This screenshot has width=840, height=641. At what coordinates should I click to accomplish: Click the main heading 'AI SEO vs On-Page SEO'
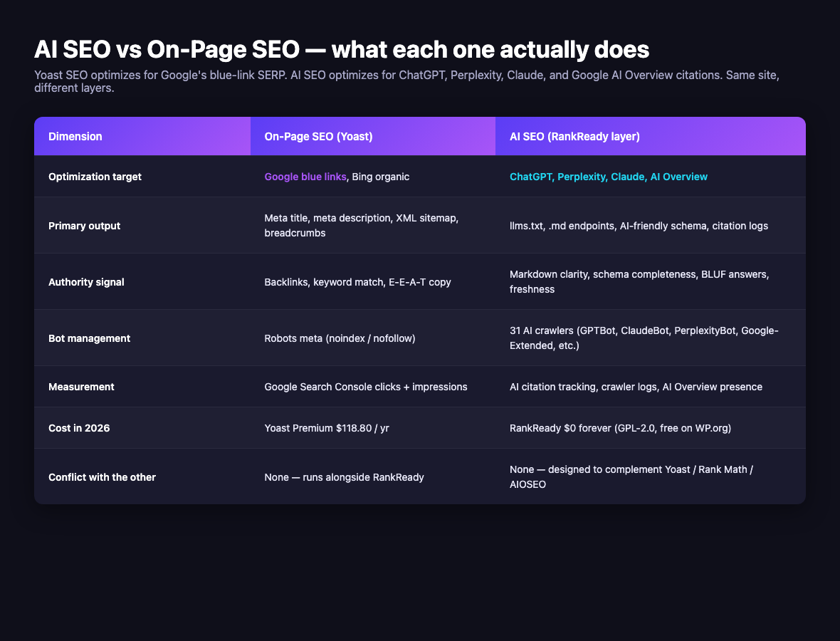tap(342, 49)
